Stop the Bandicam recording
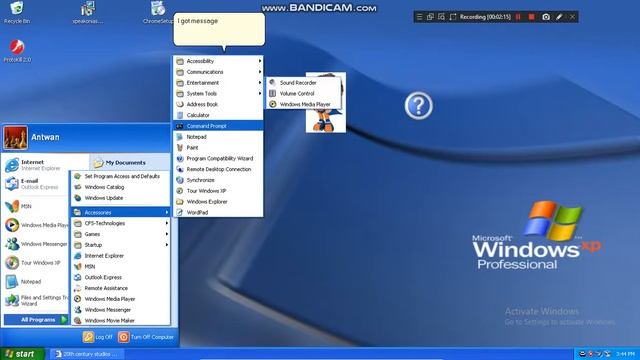The width and height of the screenshot is (640, 360). [x=531, y=17]
